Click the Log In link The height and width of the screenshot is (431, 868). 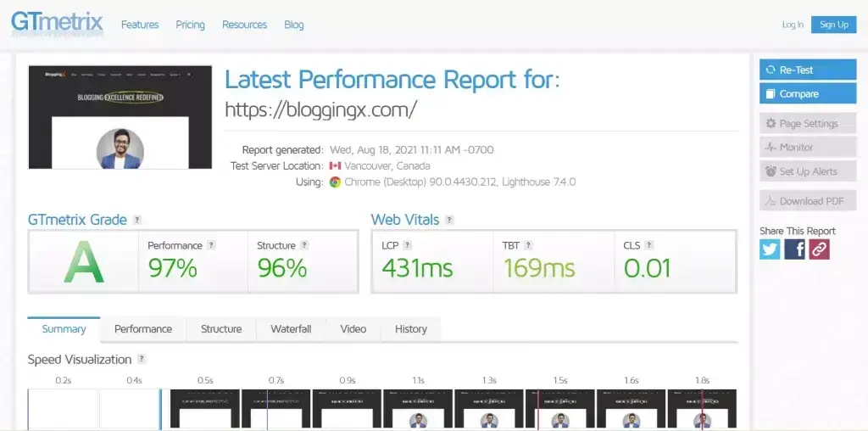[x=793, y=25]
